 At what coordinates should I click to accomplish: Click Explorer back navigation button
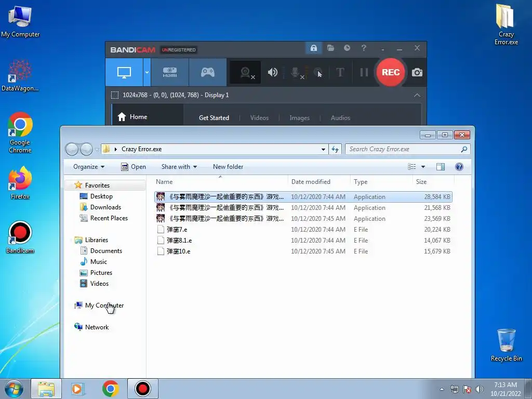[72, 149]
